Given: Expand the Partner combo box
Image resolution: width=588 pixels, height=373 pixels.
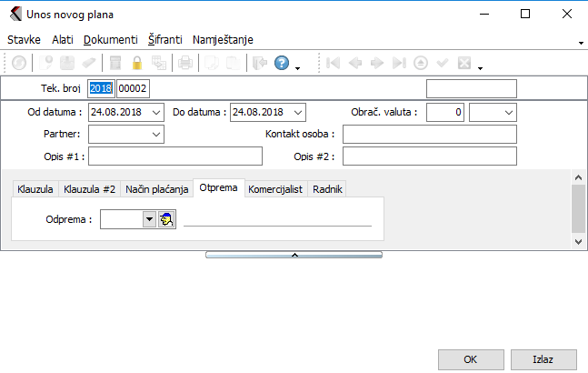Looking at the screenshot, I should coord(156,135).
